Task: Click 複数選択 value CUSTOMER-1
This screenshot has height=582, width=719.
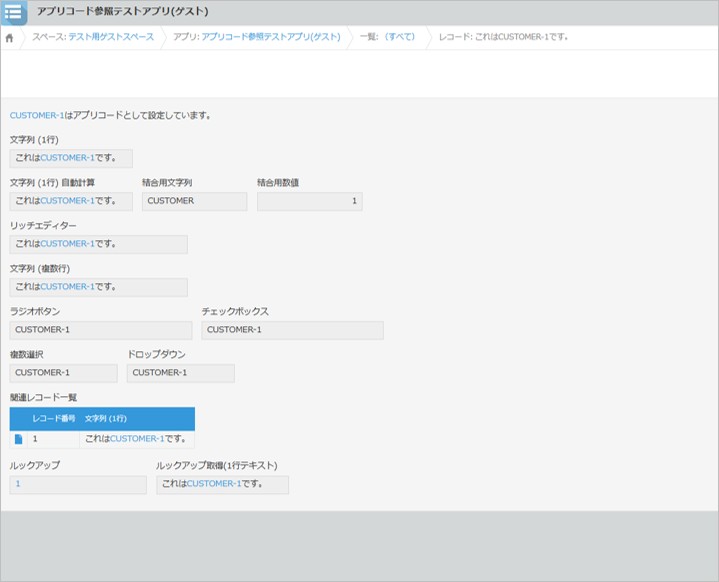Action: (63, 373)
